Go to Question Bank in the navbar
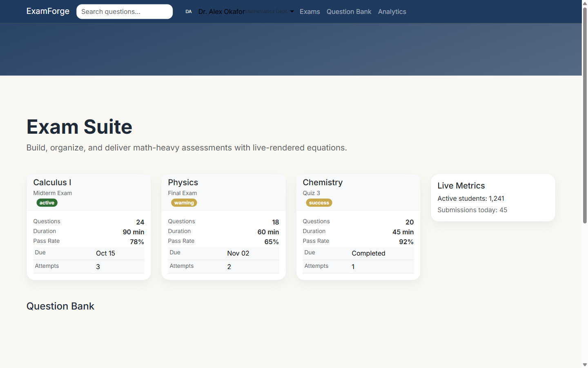Image resolution: width=588 pixels, height=368 pixels. click(x=349, y=11)
